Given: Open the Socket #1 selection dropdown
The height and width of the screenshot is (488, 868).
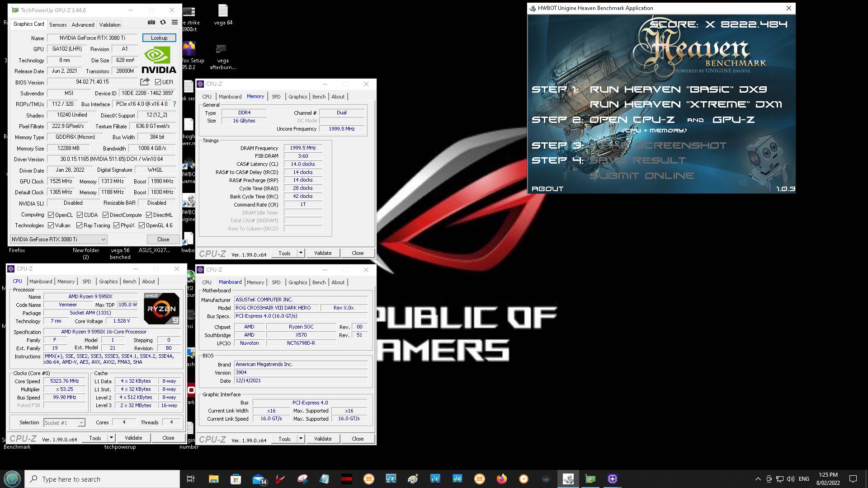Looking at the screenshot, I should pyautogui.click(x=64, y=422).
